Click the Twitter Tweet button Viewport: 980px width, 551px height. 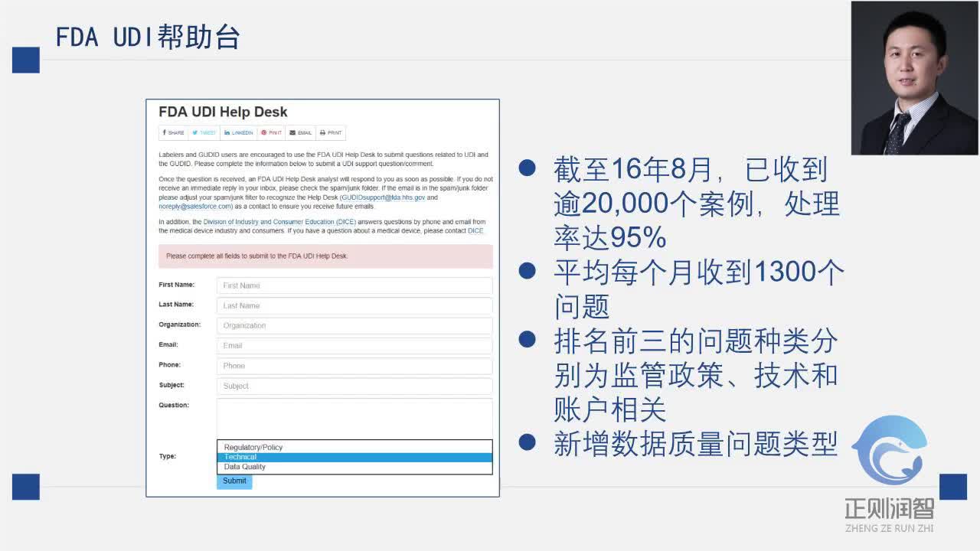[204, 133]
